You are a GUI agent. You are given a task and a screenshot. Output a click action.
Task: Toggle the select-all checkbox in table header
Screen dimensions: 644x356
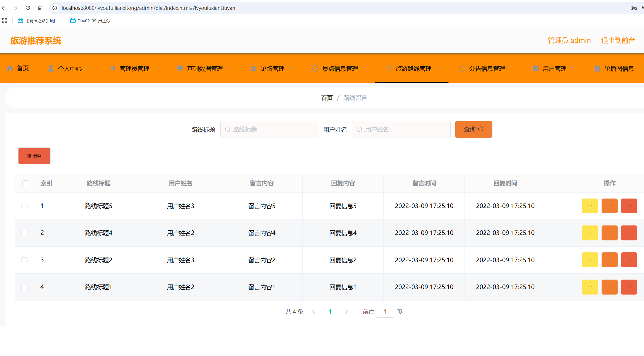point(25,183)
